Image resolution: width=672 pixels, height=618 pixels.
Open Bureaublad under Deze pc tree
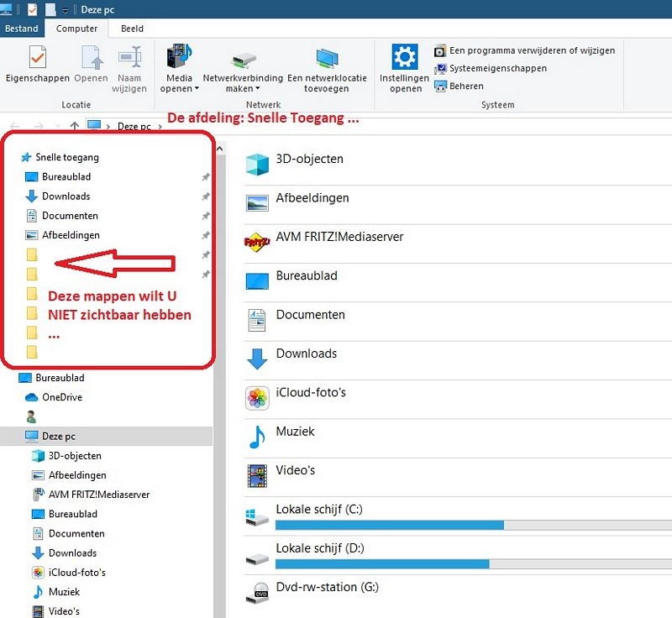coord(65,514)
